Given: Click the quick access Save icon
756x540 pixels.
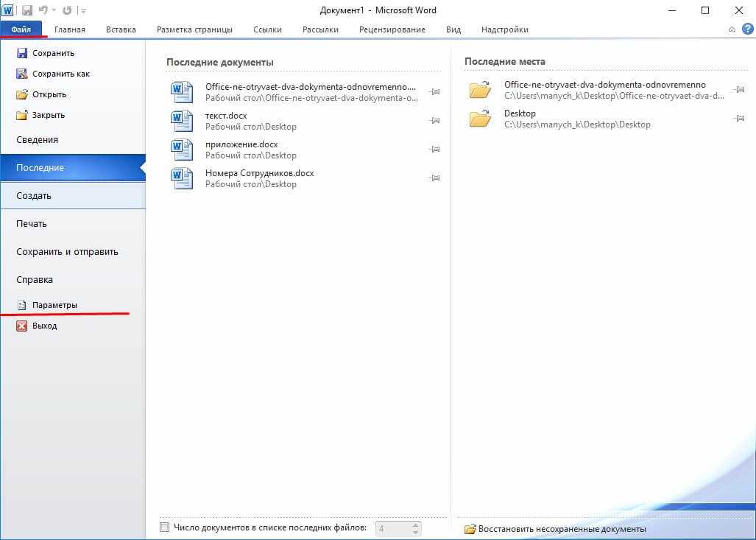Looking at the screenshot, I should click(27, 10).
